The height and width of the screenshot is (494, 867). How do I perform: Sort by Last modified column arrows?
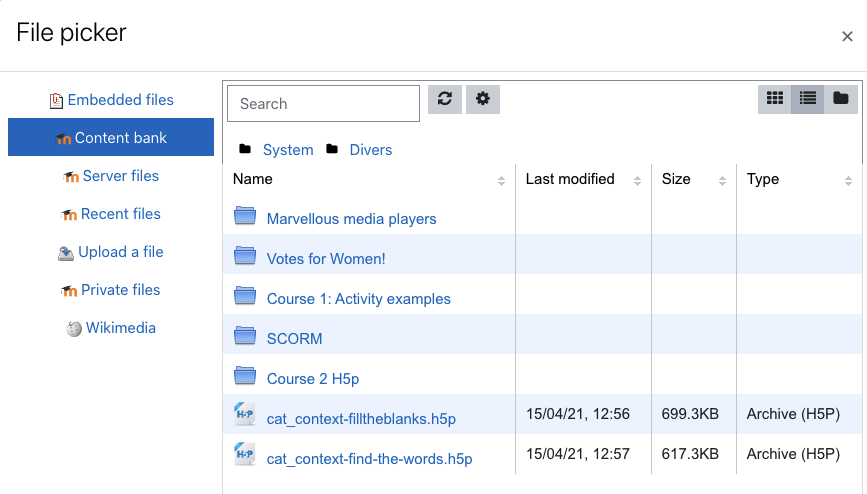tap(637, 181)
